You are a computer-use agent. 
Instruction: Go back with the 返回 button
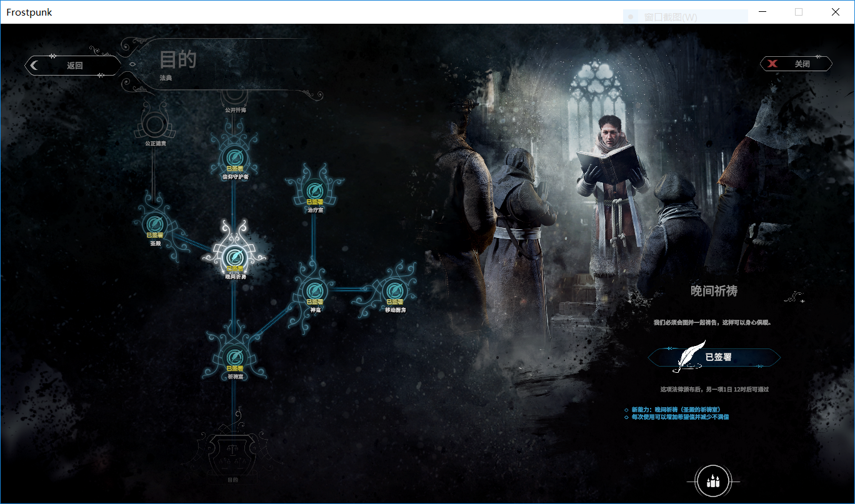pyautogui.click(x=73, y=65)
